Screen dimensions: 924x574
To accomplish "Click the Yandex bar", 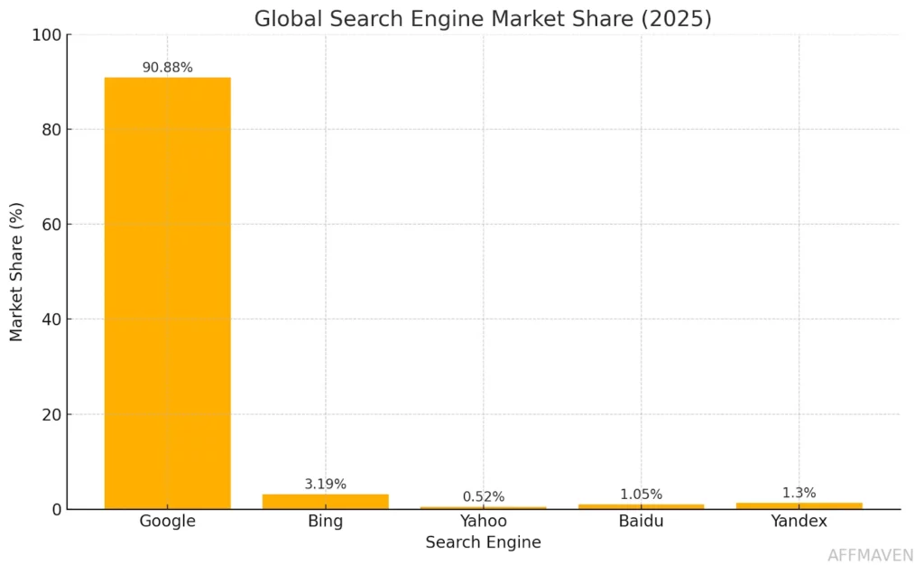I will click(x=799, y=505).
